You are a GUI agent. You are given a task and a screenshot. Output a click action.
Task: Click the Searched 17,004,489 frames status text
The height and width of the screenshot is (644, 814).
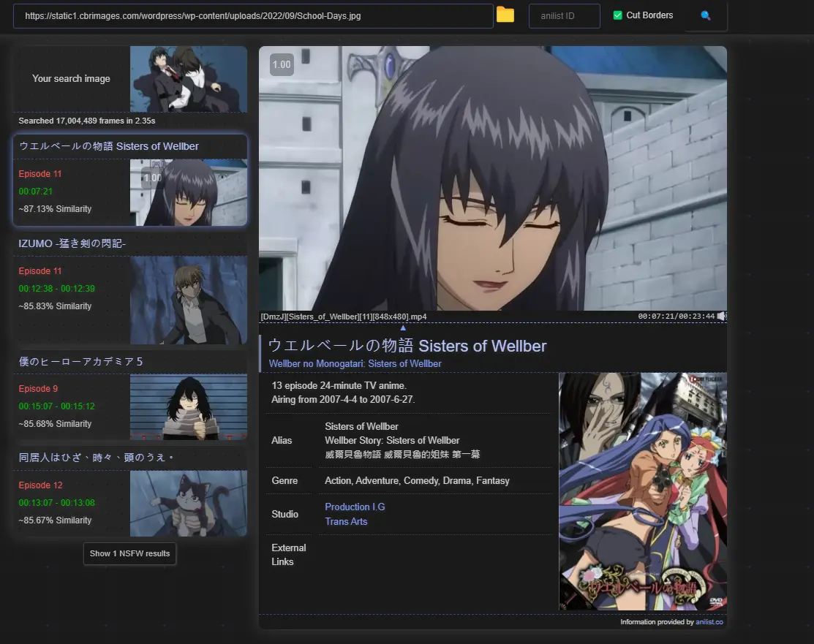point(87,121)
